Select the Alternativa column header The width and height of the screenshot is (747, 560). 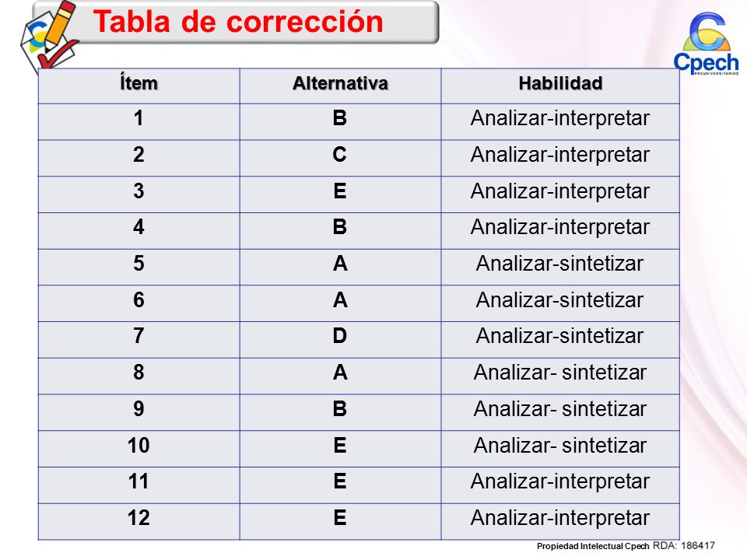340,83
